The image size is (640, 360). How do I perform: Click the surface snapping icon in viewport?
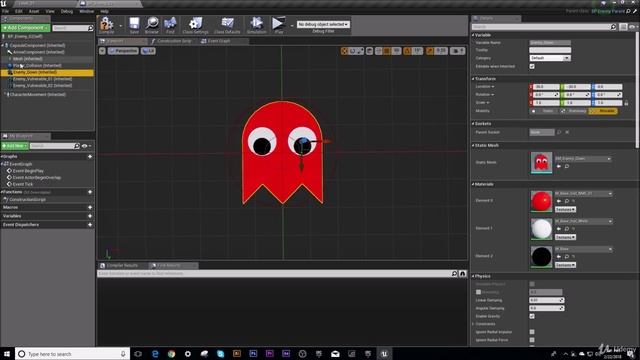tap(378, 51)
